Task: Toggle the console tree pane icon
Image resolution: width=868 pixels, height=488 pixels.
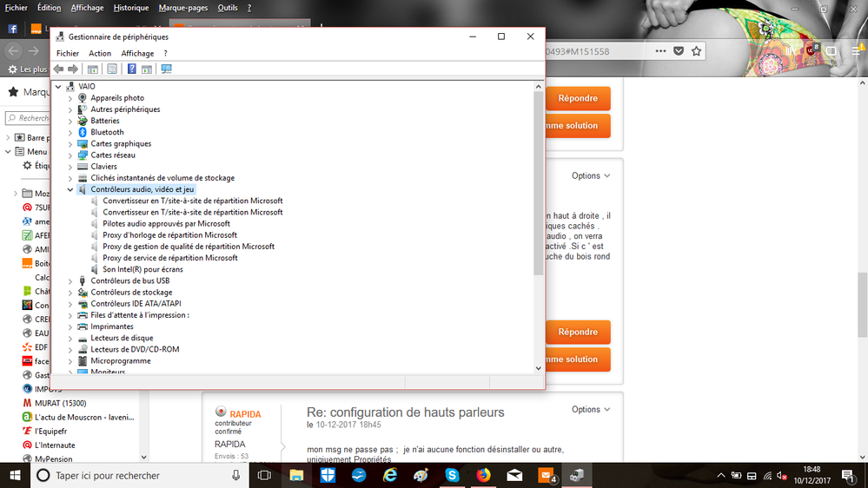Action: 92,69
